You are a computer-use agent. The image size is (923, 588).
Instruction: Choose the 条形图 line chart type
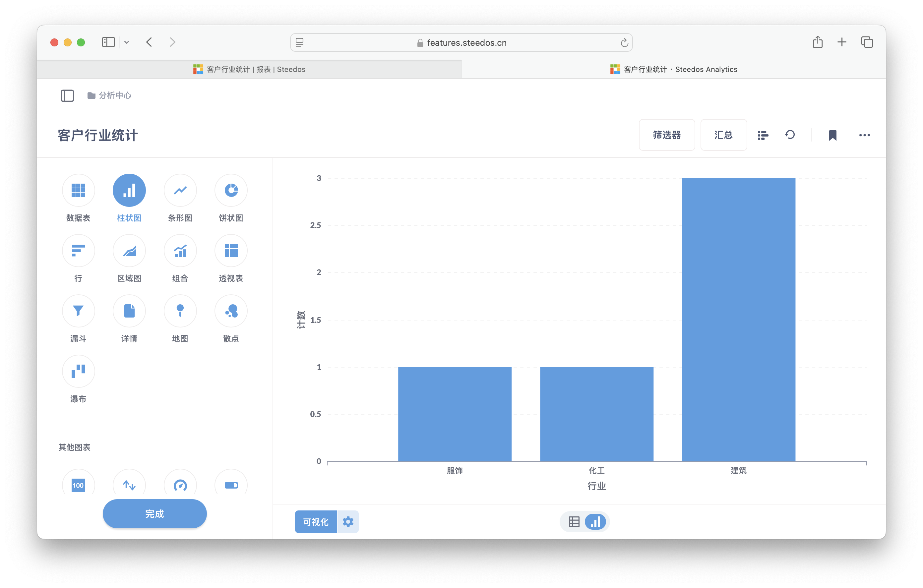180,190
